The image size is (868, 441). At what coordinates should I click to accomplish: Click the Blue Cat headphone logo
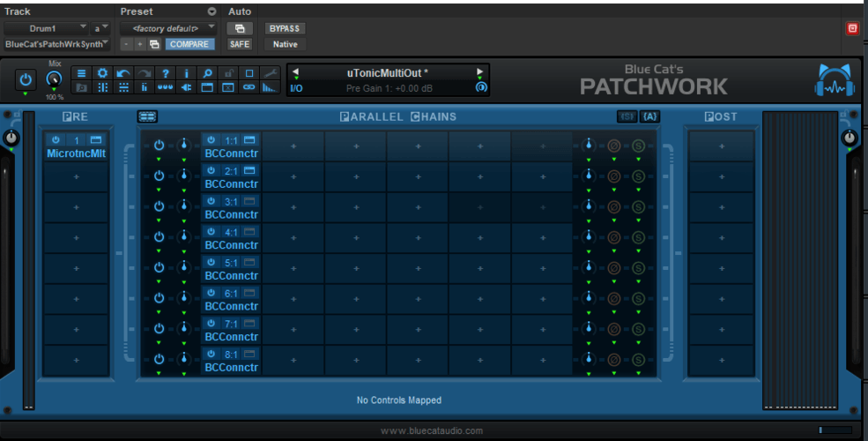click(835, 80)
